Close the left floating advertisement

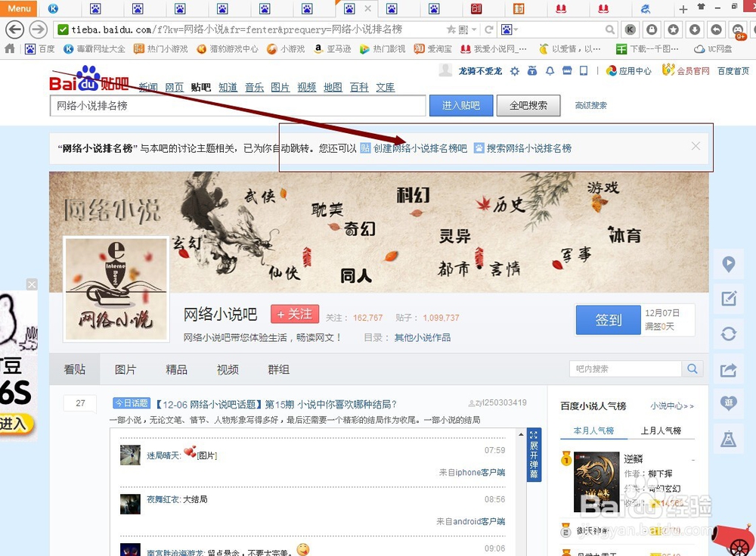pos(32,284)
